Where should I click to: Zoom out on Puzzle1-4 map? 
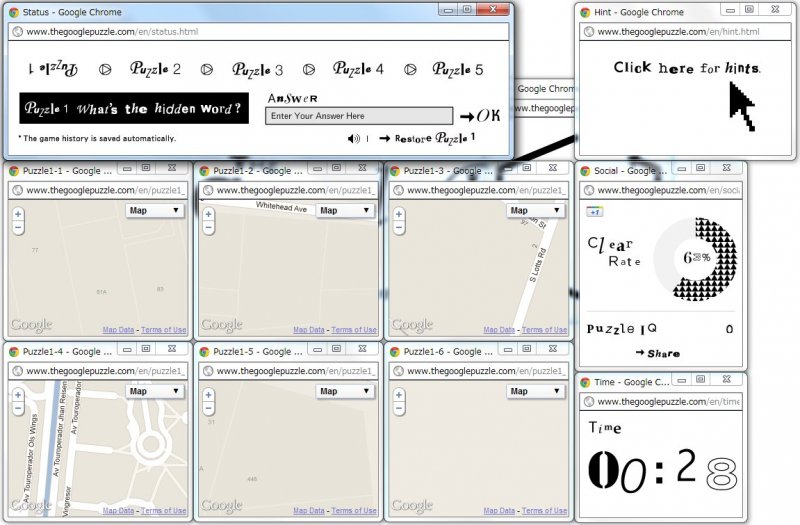coord(18,408)
